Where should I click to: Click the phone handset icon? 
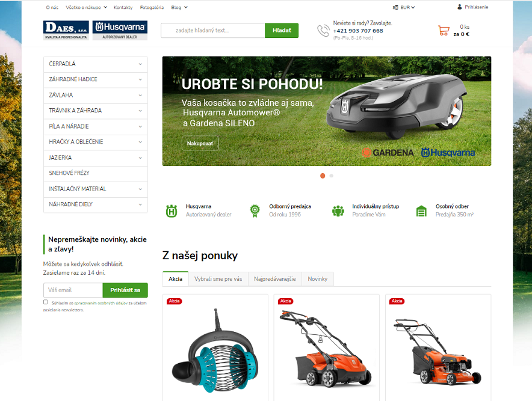tap(323, 31)
